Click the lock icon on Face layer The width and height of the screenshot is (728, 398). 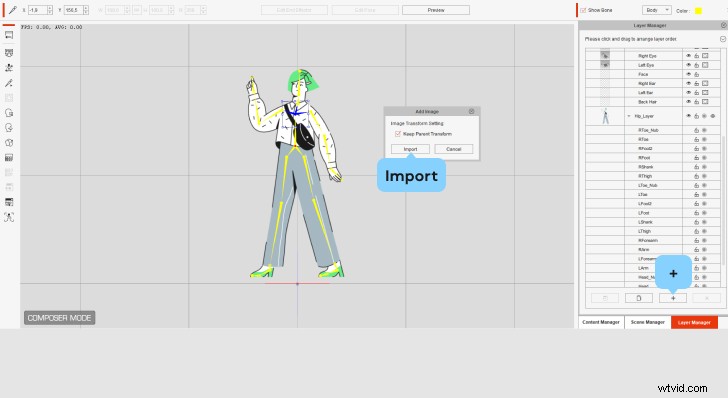click(x=696, y=74)
